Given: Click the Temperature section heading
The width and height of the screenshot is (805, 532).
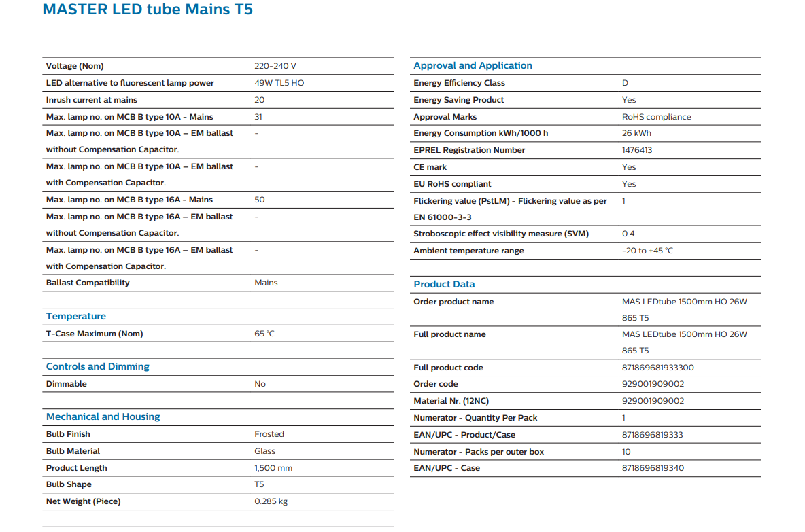Looking at the screenshot, I should pyautogui.click(x=76, y=317).
